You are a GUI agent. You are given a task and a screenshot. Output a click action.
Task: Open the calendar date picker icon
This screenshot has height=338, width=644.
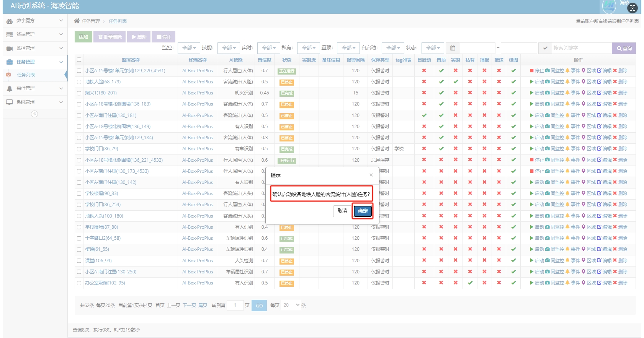(453, 48)
